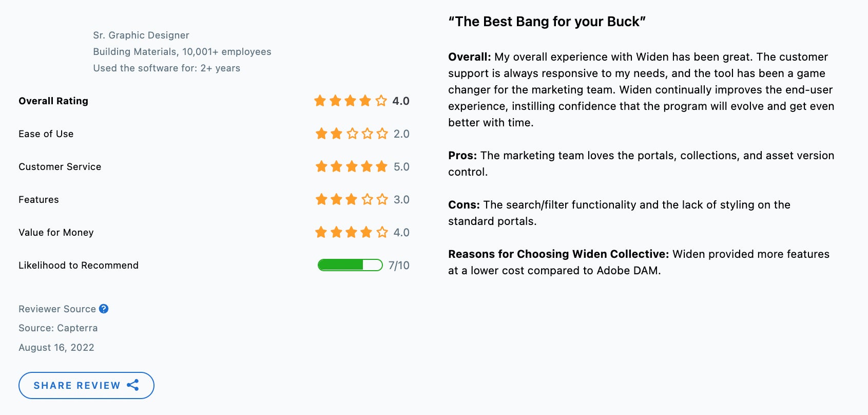Click the "Reasons for Choosing Widen Collective" heading
The width and height of the screenshot is (868, 415).
click(558, 254)
